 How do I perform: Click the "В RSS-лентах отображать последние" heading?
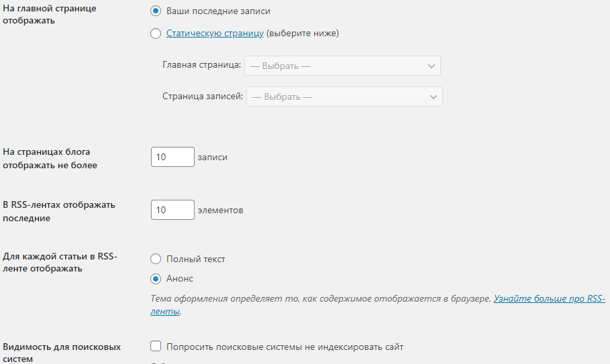(59, 211)
